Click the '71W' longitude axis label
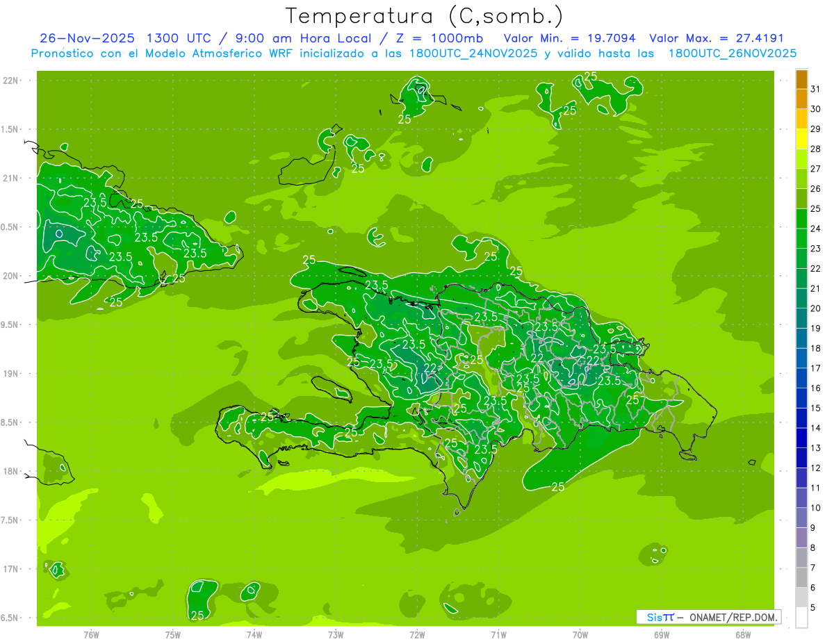 [x=498, y=635]
